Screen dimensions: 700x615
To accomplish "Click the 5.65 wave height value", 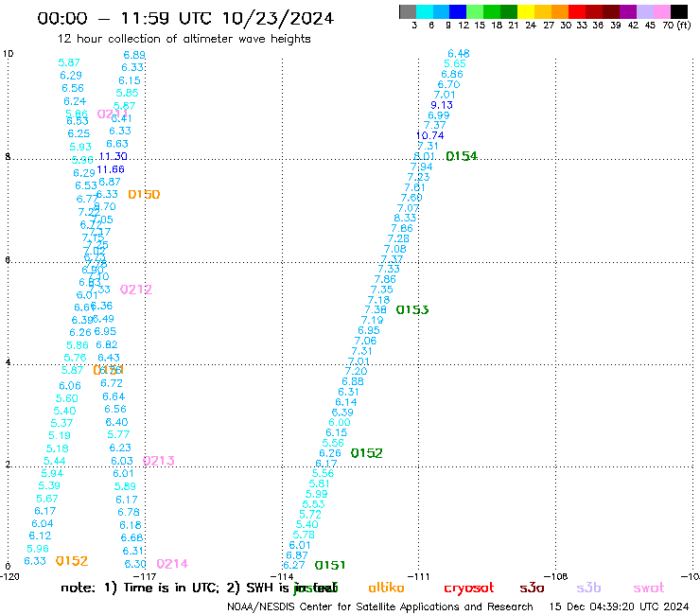I will (x=455, y=64).
